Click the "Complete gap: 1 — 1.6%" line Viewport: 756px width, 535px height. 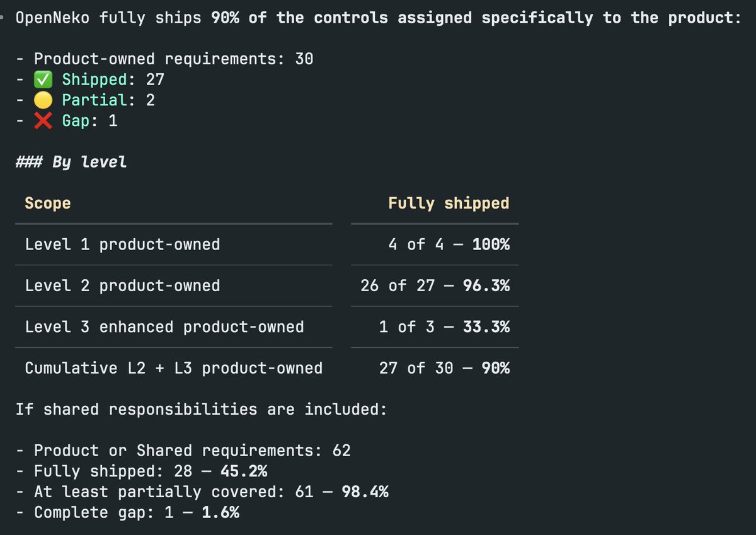coord(128,512)
